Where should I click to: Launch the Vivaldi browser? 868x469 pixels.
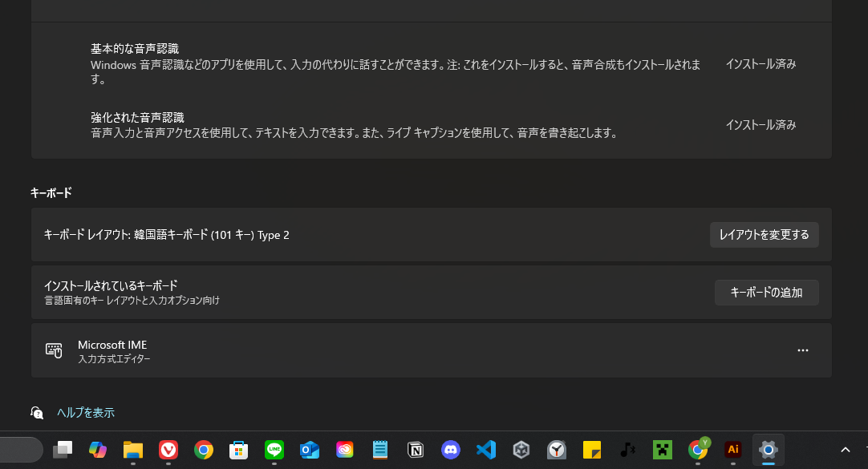(x=168, y=450)
